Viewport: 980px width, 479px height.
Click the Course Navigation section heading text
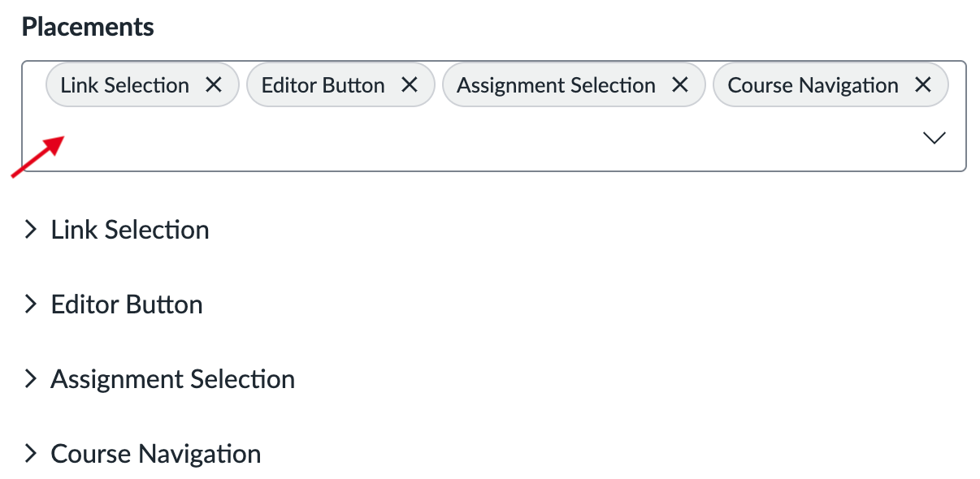(156, 454)
